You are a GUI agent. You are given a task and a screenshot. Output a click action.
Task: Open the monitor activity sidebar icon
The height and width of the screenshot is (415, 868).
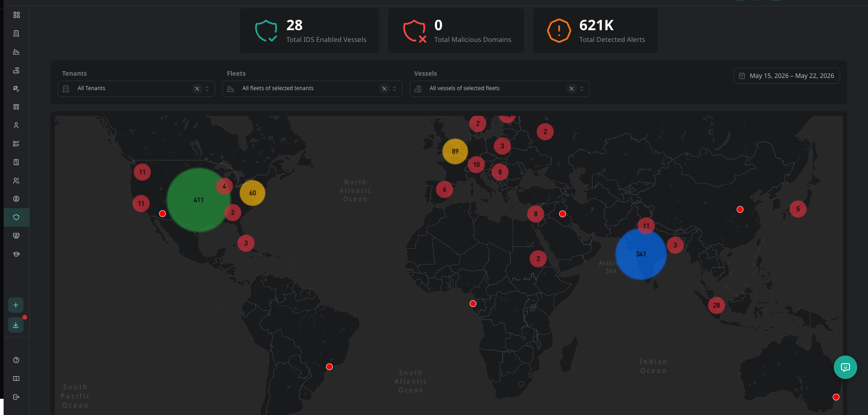click(16, 236)
